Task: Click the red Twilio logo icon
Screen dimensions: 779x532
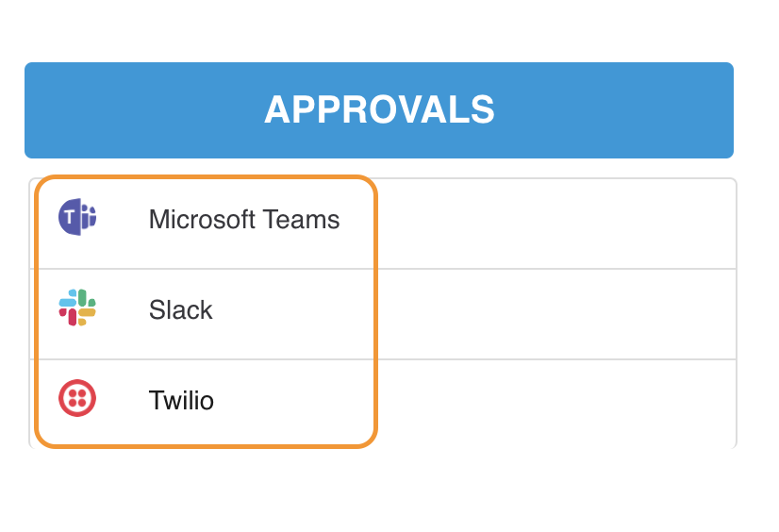Action: pos(77,399)
